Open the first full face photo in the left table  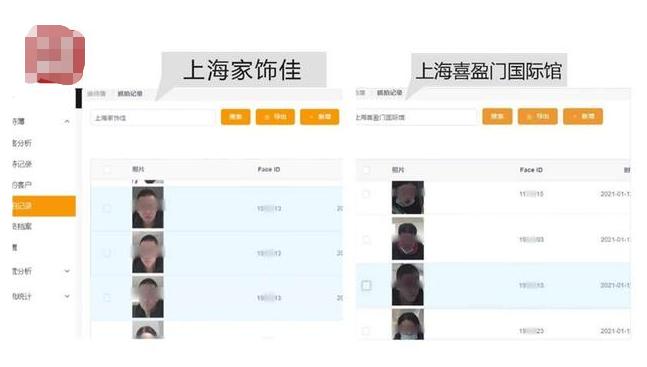pyautogui.click(x=148, y=207)
